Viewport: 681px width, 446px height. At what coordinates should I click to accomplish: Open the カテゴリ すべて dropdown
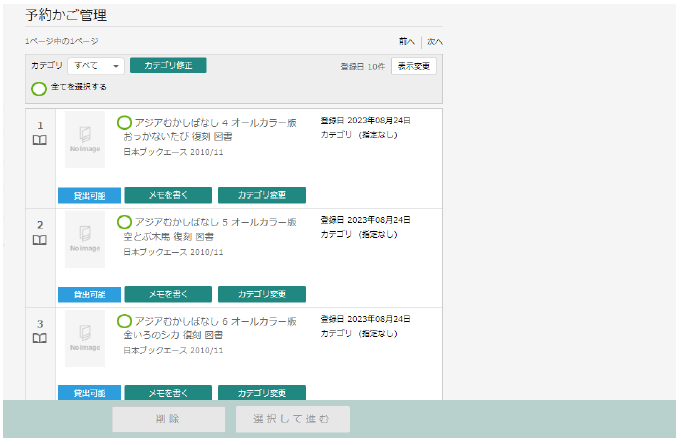[96, 66]
